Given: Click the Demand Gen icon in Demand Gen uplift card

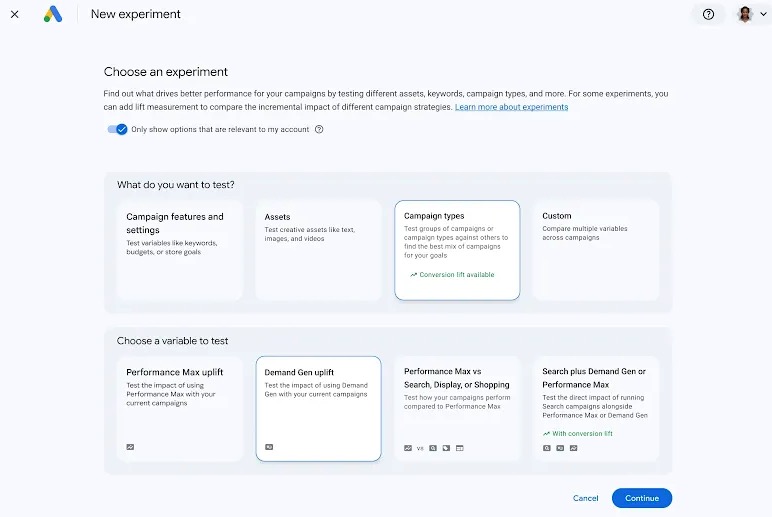Looking at the screenshot, I should tap(269, 447).
